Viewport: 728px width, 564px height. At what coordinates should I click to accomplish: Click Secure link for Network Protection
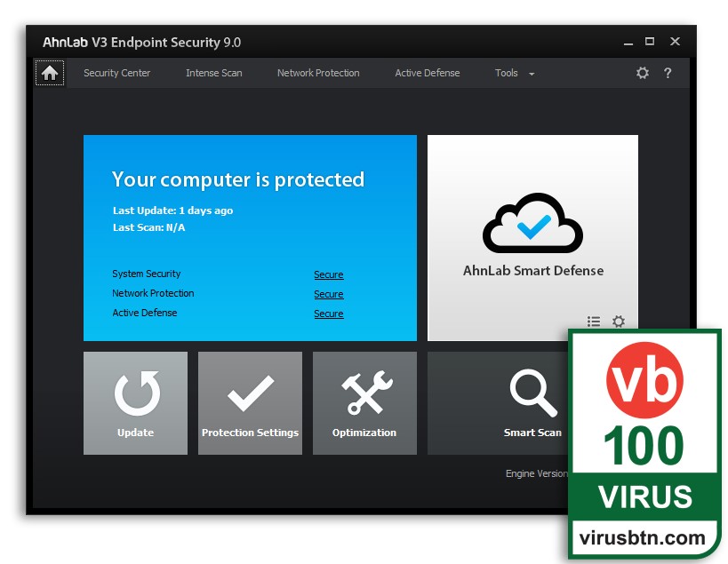tap(329, 294)
